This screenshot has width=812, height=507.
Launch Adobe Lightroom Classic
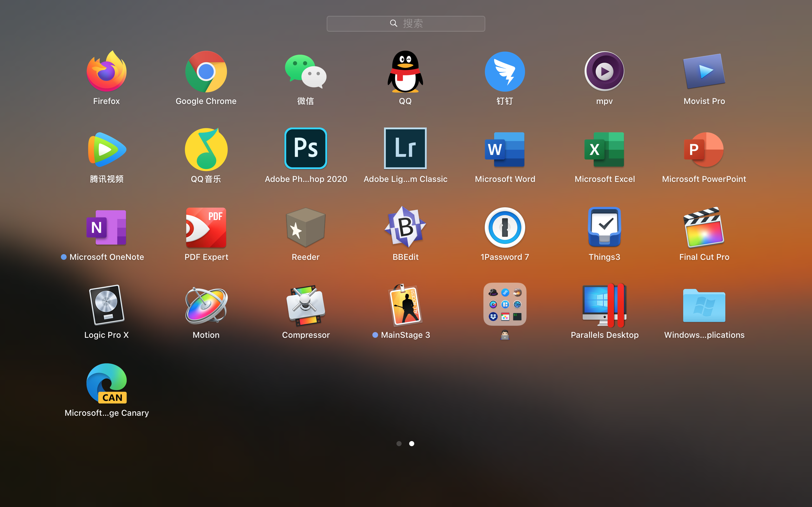tap(405, 149)
